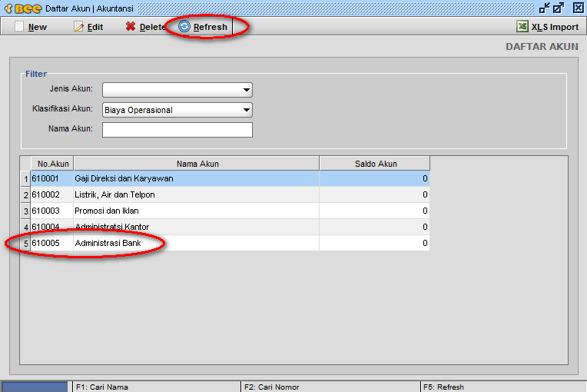Click the F1: Cari Nama status shortcut

(101, 387)
